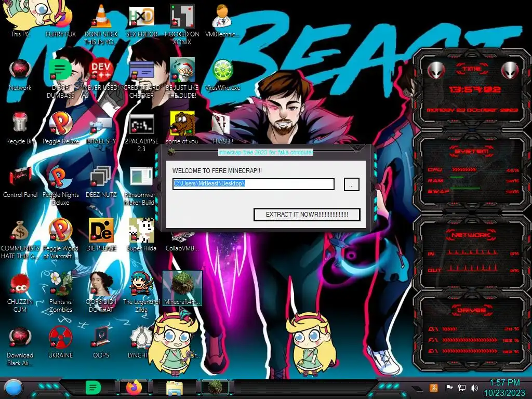Image resolution: width=532 pixels, height=399 pixels.
Task: Open the Control Panel icon
Action: (x=20, y=182)
